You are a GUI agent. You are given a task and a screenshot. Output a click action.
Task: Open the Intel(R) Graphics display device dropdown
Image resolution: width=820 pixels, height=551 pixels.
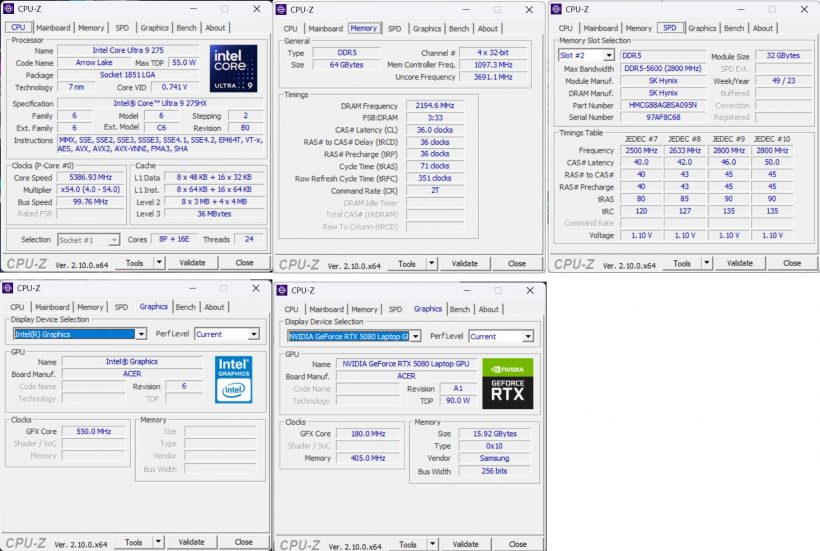pyautogui.click(x=141, y=334)
